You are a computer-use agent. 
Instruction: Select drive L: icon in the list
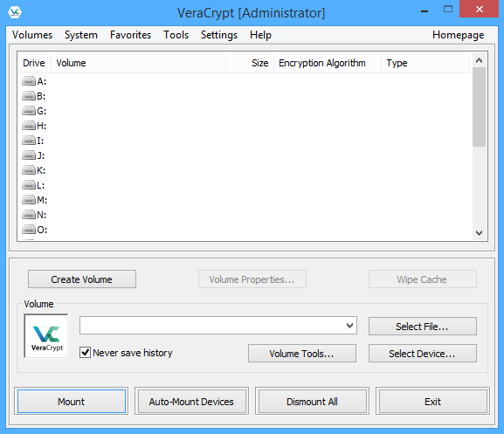tap(29, 185)
